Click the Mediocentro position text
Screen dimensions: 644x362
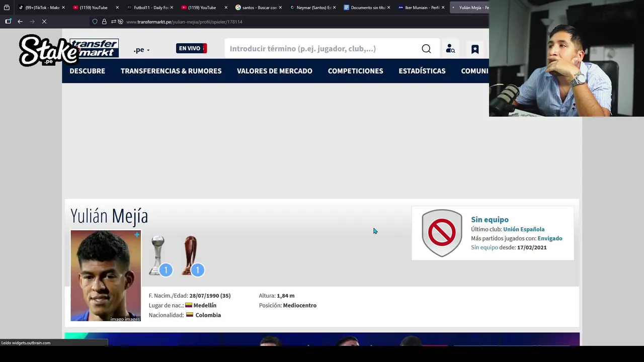300,305
